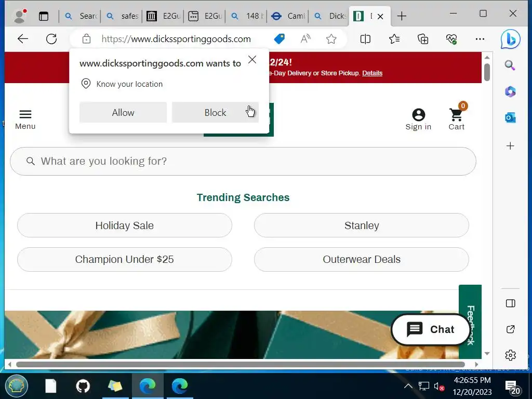
Task: Enable Read aloud in address bar
Action: pyautogui.click(x=305, y=39)
